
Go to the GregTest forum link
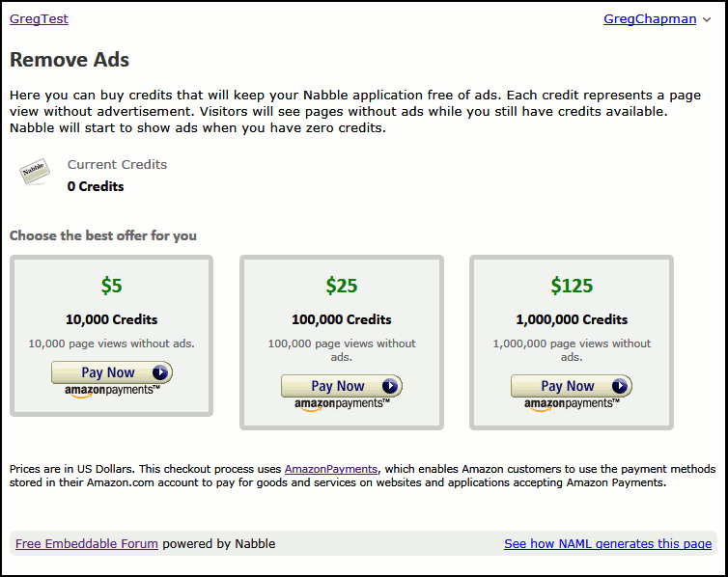click(39, 19)
